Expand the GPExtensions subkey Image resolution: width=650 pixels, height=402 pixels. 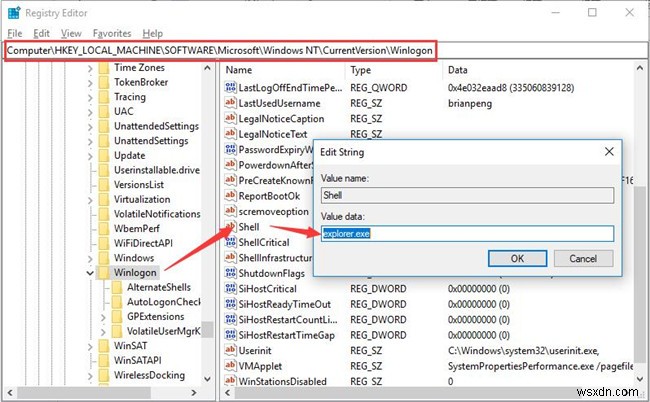tap(103, 317)
